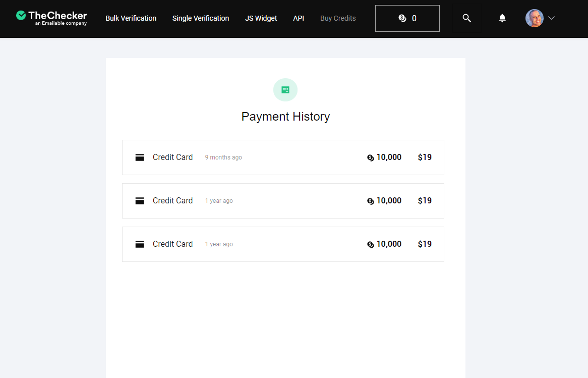Click the credits coin icon in the top payment row
Image resolution: width=588 pixels, height=378 pixels.
pyautogui.click(x=371, y=157)
